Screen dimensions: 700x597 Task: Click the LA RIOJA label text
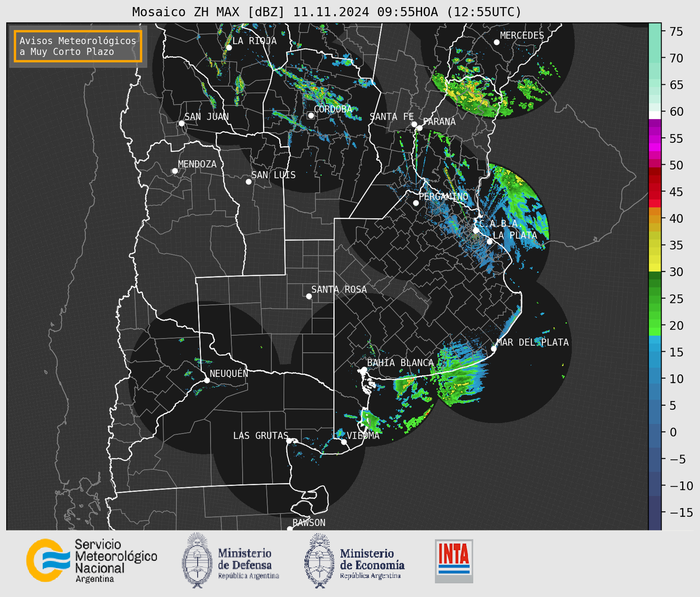[254, 41]
